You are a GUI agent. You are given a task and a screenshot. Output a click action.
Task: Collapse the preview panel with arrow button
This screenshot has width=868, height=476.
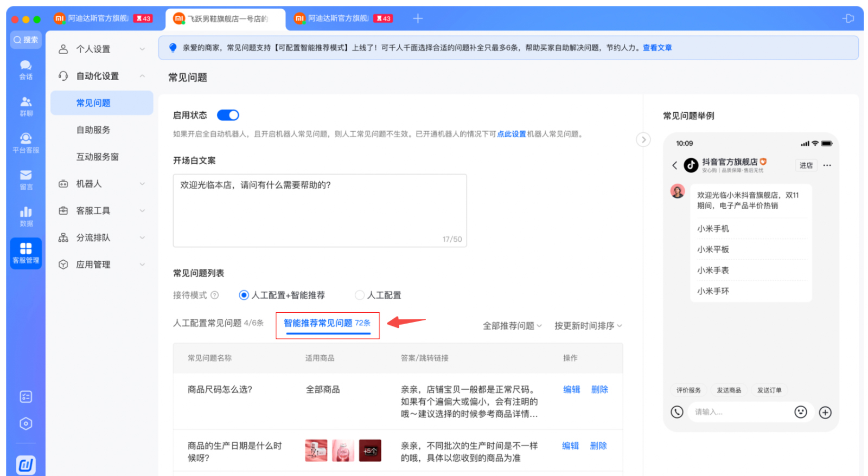pyautogui.click(x=643, y=140)
